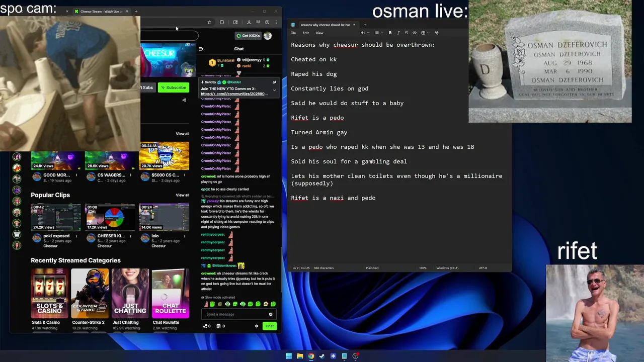Viewport: 644px width, 362px height.
Task: Toggle Bold in Notepad toolbar
Action: coord(390,33)
